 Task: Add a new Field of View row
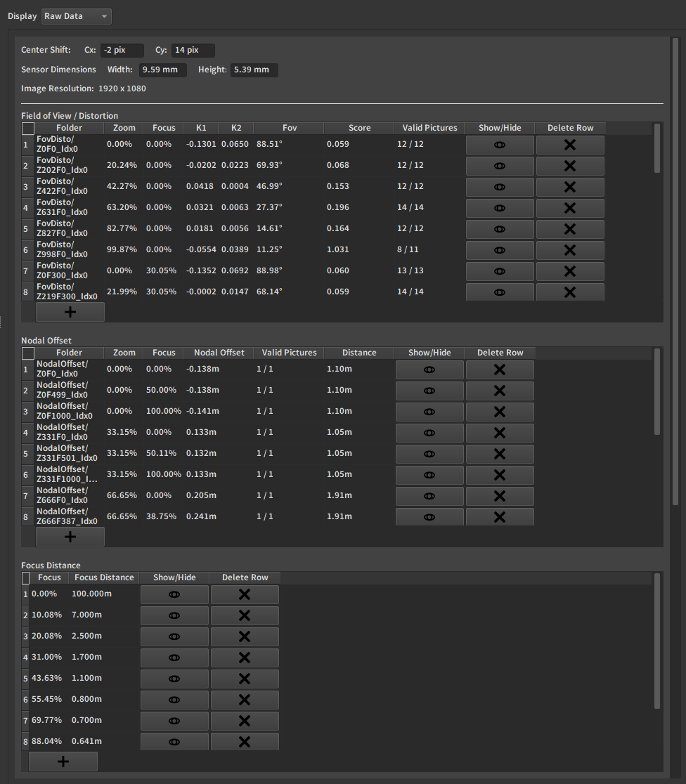[x=70, y=312]
